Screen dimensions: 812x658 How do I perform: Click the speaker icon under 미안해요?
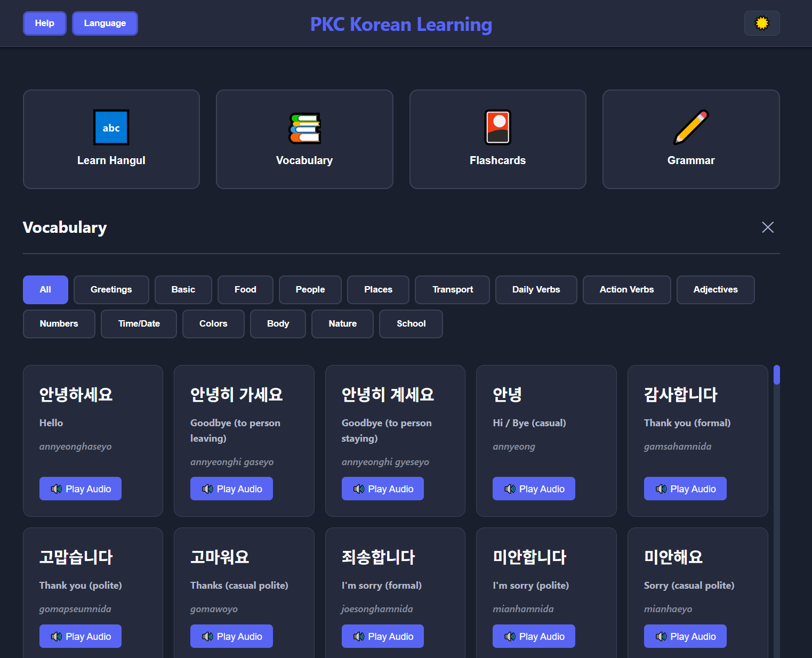tap(662, 636)
